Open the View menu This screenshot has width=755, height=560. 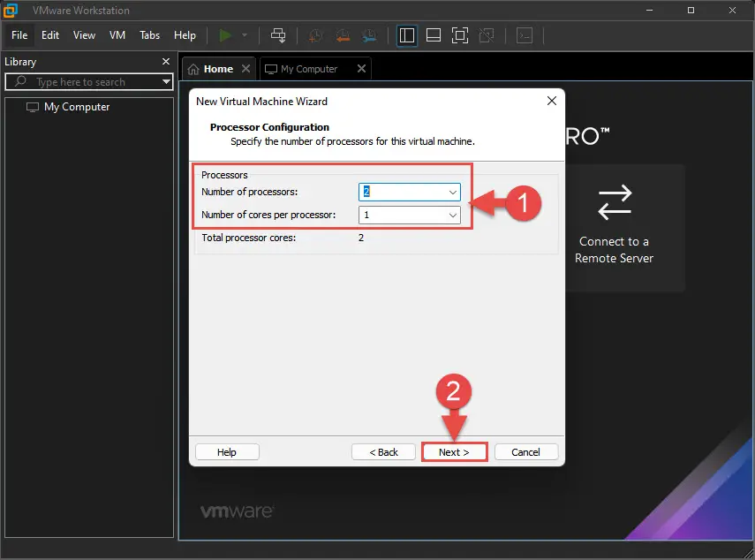point(84,35)
